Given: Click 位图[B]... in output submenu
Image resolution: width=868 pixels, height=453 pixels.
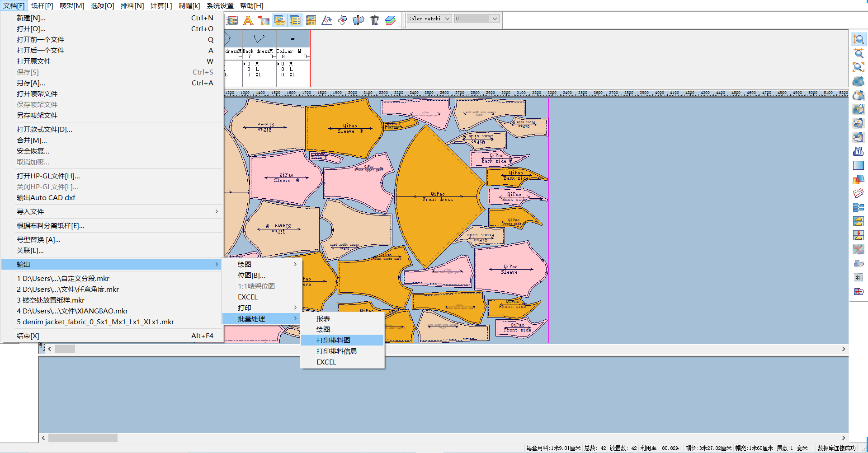Looking at the screenshot, I should point(262,276).
